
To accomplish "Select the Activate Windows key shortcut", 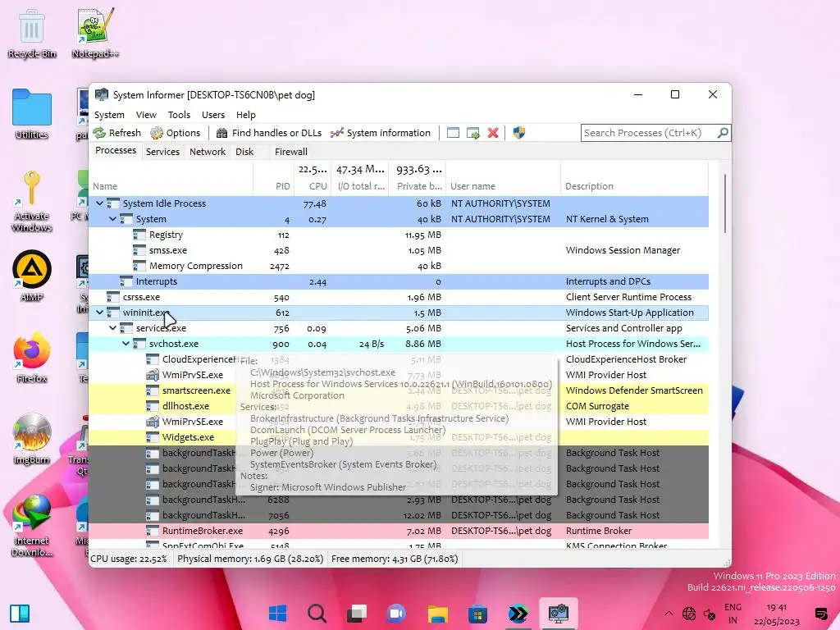I will (32, 202).
